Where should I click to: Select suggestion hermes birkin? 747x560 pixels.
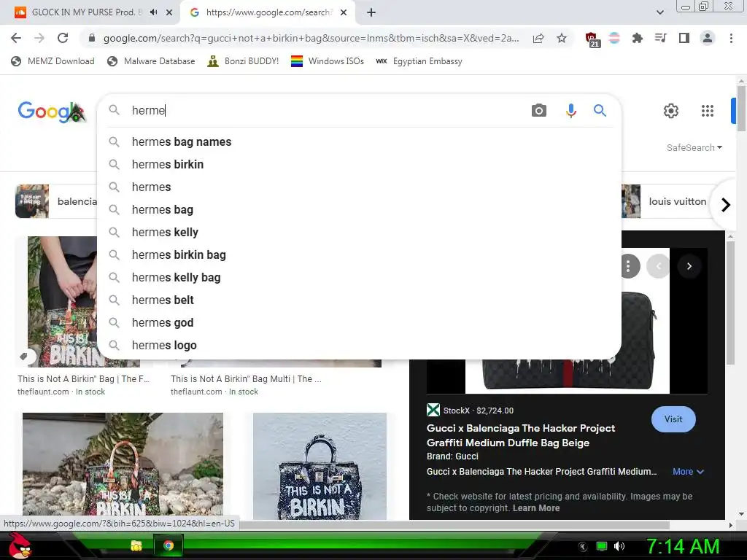(359, 164)
